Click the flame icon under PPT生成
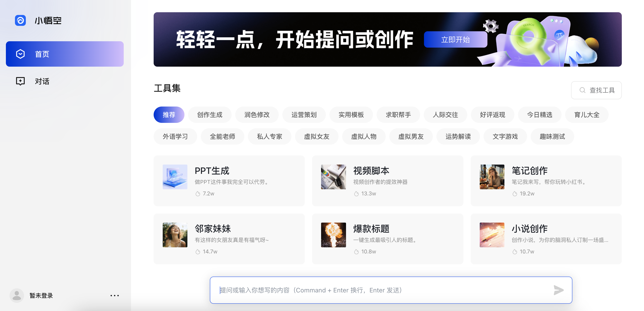This screenshot has width=644, height=311. point(198,194)
